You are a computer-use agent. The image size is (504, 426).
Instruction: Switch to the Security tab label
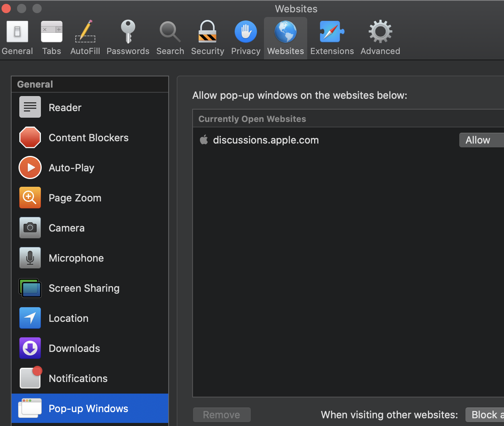208,51
